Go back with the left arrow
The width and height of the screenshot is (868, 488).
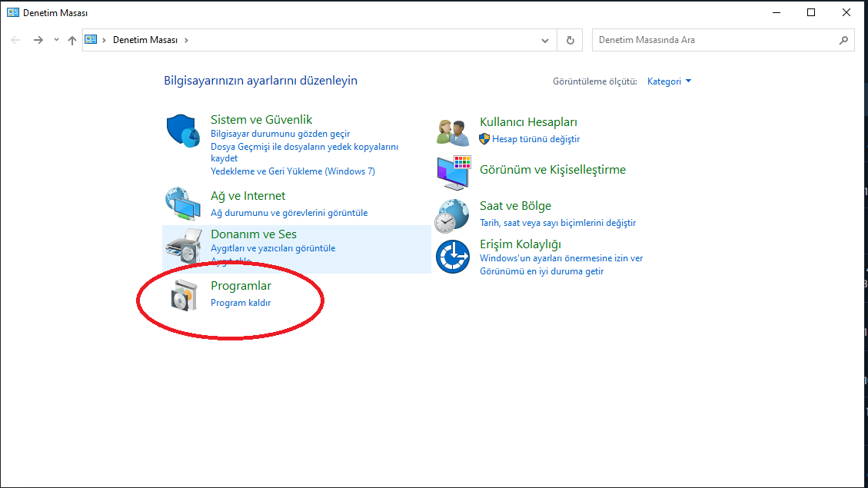tap(15, 40)
